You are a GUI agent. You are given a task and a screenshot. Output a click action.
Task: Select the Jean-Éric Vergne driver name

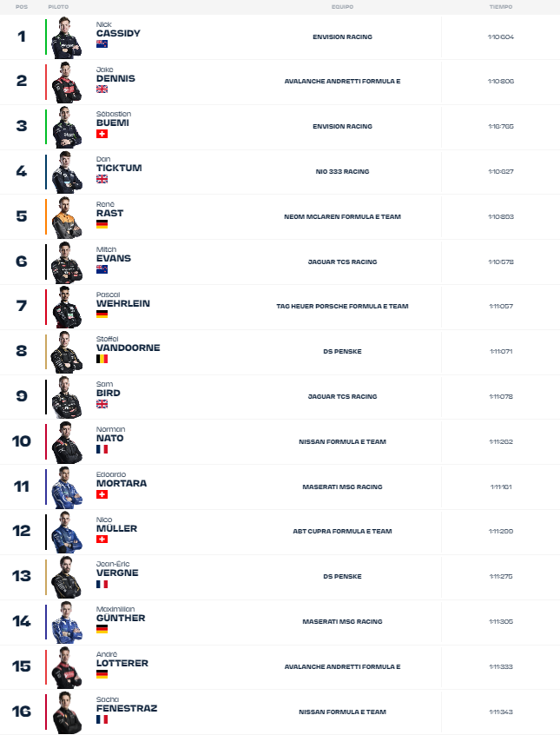click(117, 573)
